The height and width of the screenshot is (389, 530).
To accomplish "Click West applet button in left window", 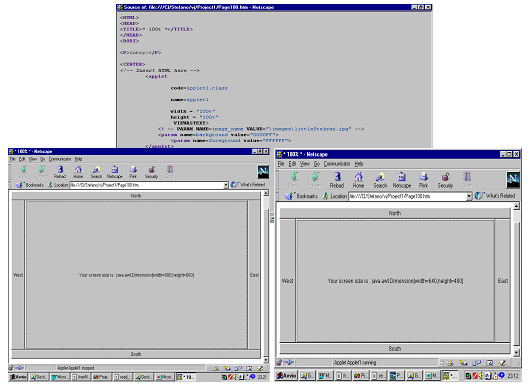I will point(18,275).
